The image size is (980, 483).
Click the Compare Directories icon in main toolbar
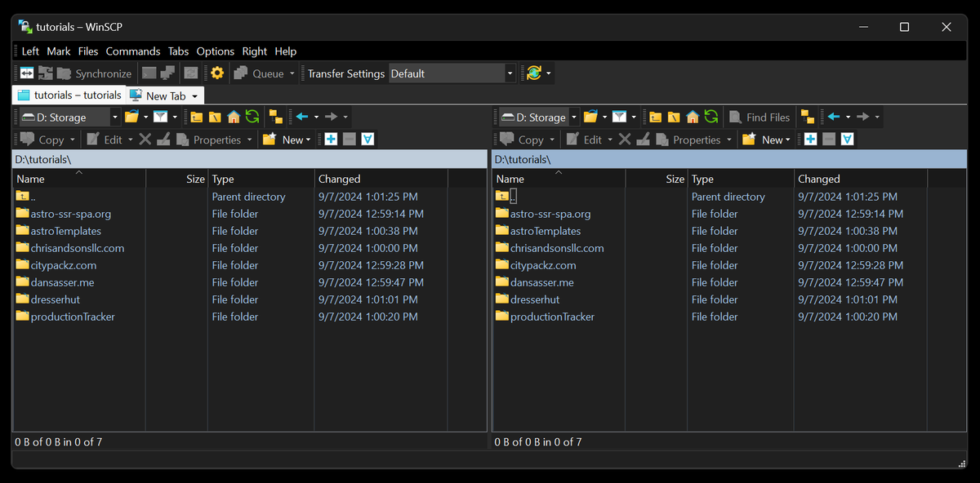click(27, 73)
